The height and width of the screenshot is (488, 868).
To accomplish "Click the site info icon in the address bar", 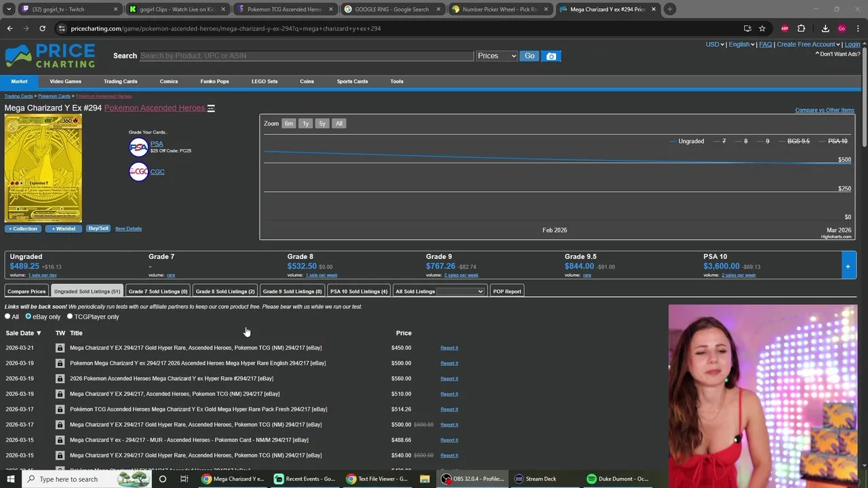I will click(62, 28).
